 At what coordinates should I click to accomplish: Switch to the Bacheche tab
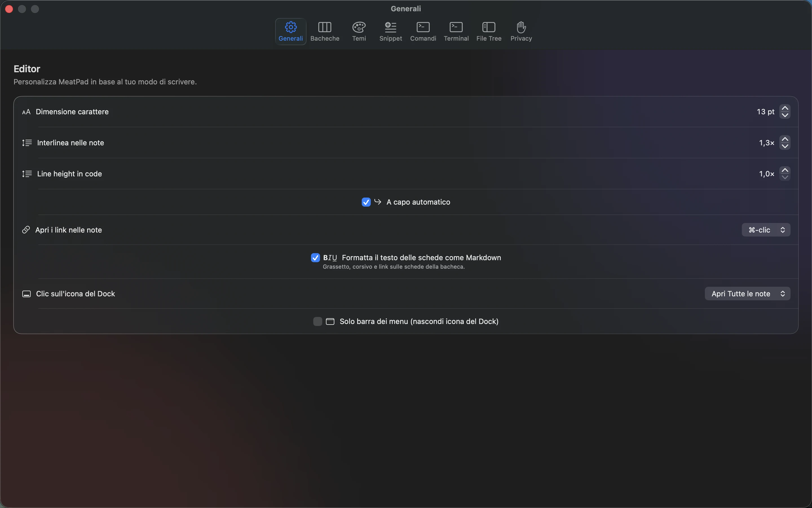(x=325, y=32)
